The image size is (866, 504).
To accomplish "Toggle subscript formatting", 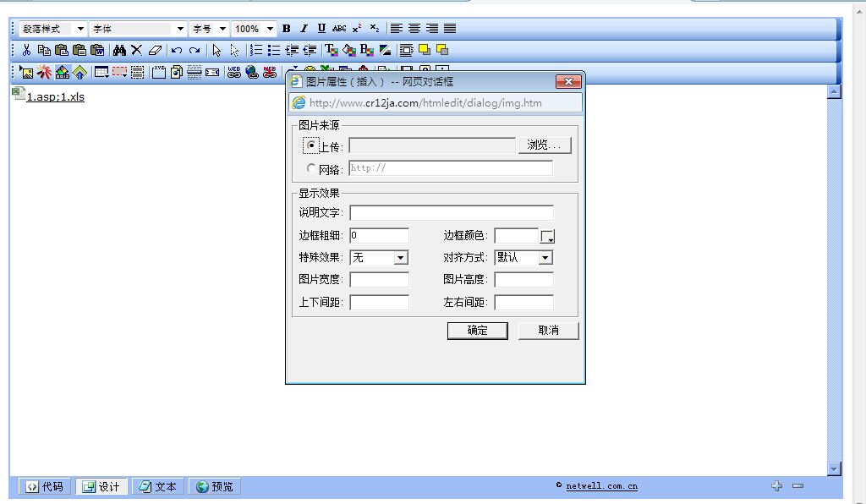I will (375, 29).
